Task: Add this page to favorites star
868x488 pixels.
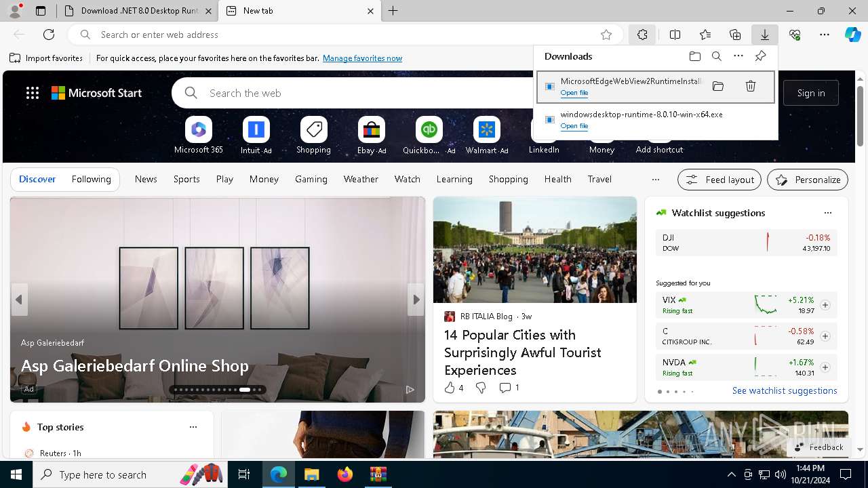Action: (x=606, y=35)
